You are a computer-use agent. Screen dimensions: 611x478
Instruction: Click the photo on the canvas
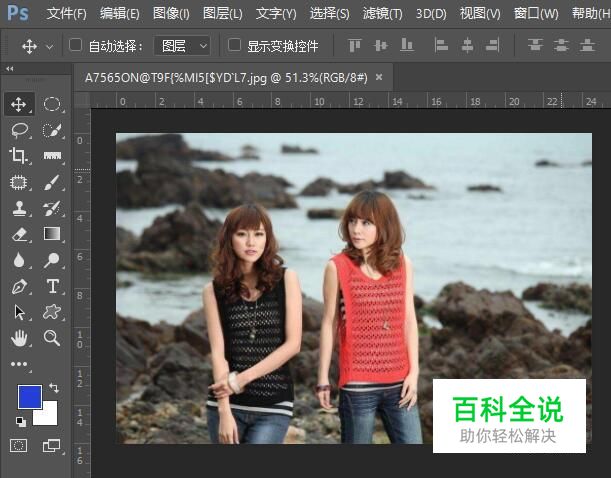[354, 288]
